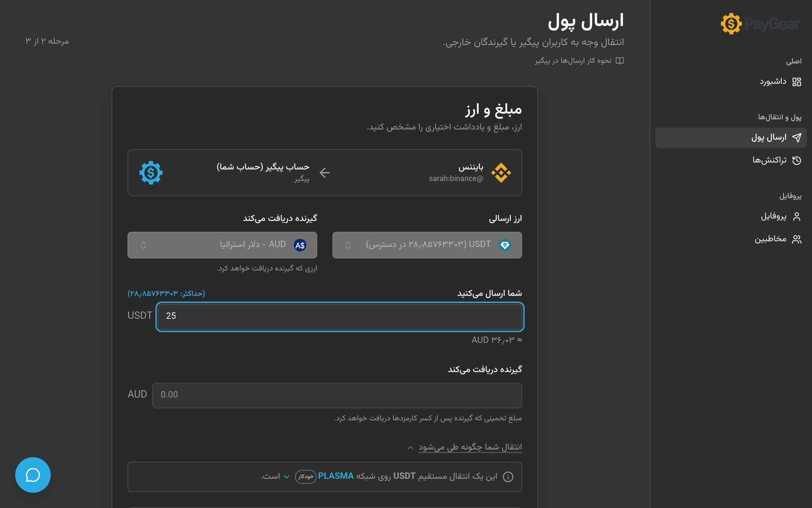The image size is (812, 508).
Task: Click the خودکار badge
Action: pyautogui.click(x=306, y=477)
